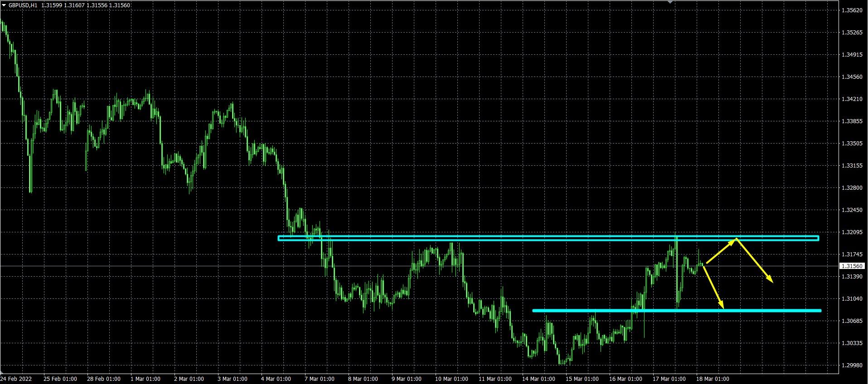Click the 11 Mar 01:00 time label
The image size is (868, 384).
point(495,379)
